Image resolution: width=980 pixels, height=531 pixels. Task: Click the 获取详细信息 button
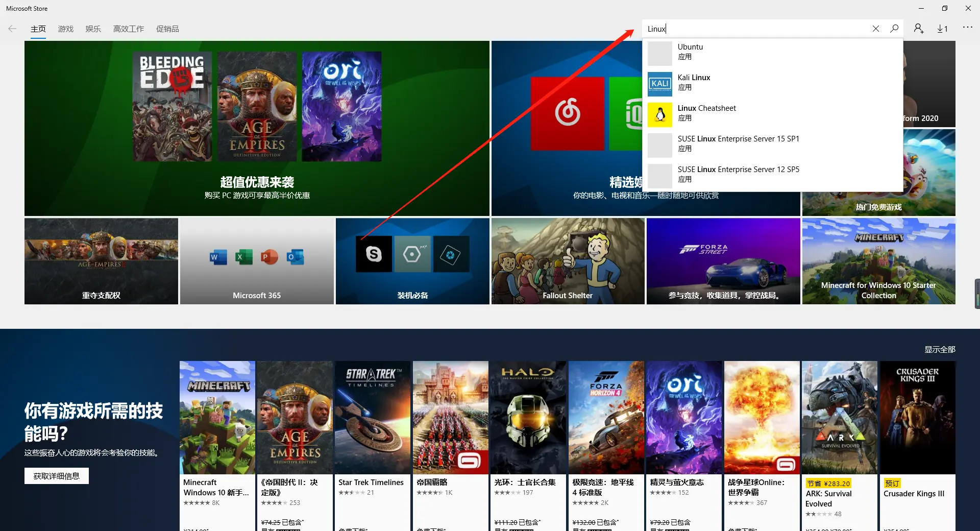click(57, 476)
